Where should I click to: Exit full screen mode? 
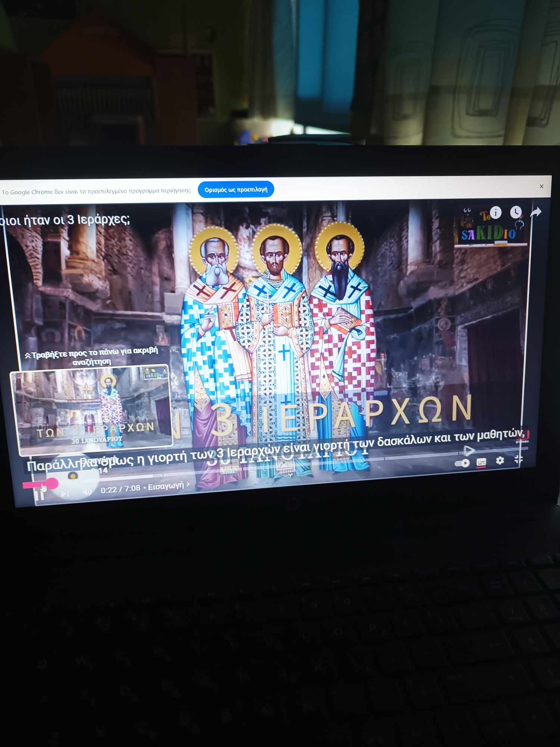(519, 459)
